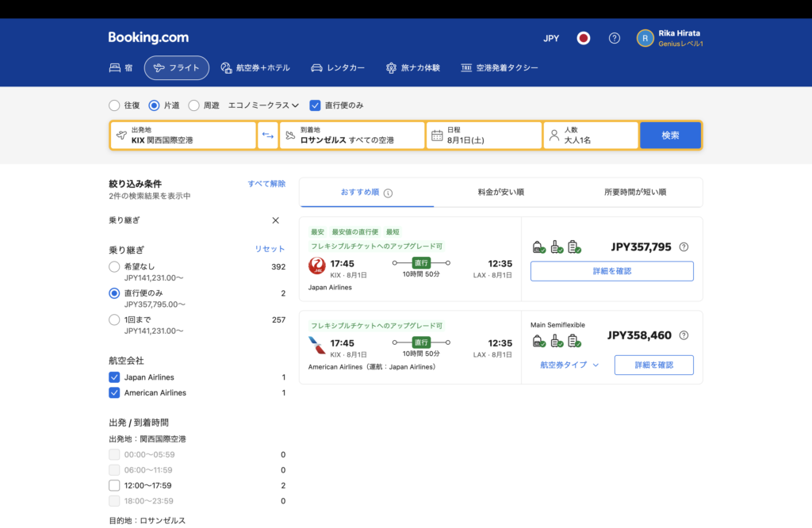812x528 pixels.
Task: Click price info icon next to JPY358,460
Action: pos(684,335)
